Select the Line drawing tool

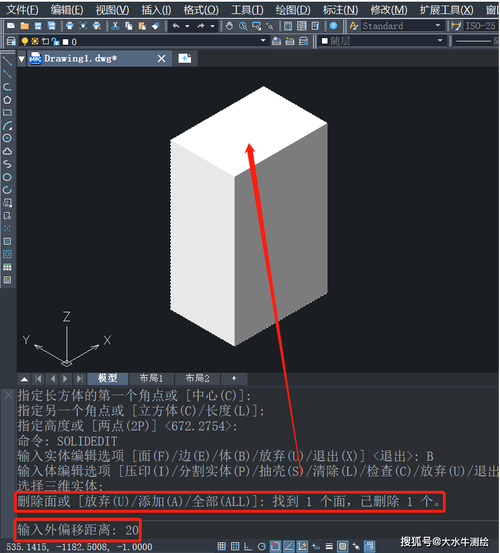(7, 61)
